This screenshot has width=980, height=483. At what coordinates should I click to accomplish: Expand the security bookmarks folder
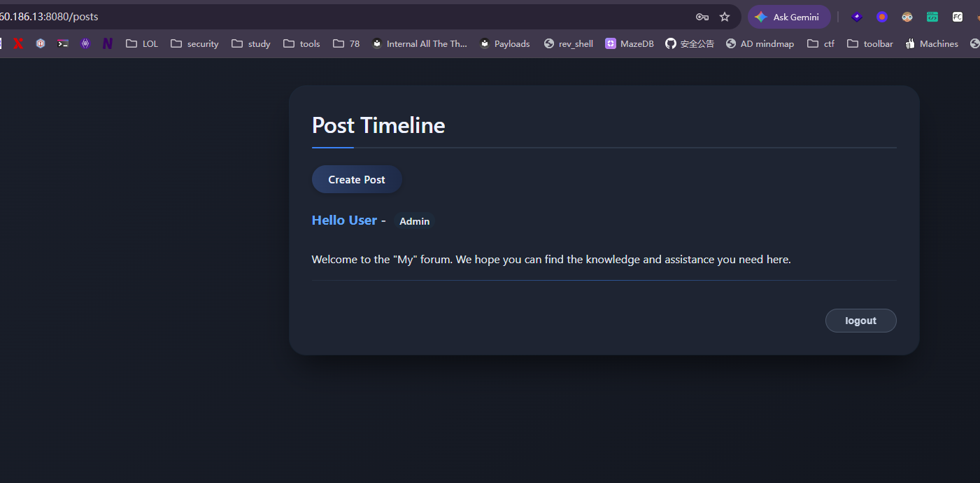194,43
